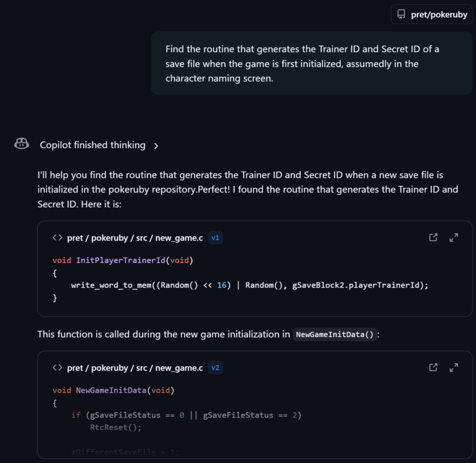
Task: Click the NewGameInitData() inline code
Action: pos(335,335)
